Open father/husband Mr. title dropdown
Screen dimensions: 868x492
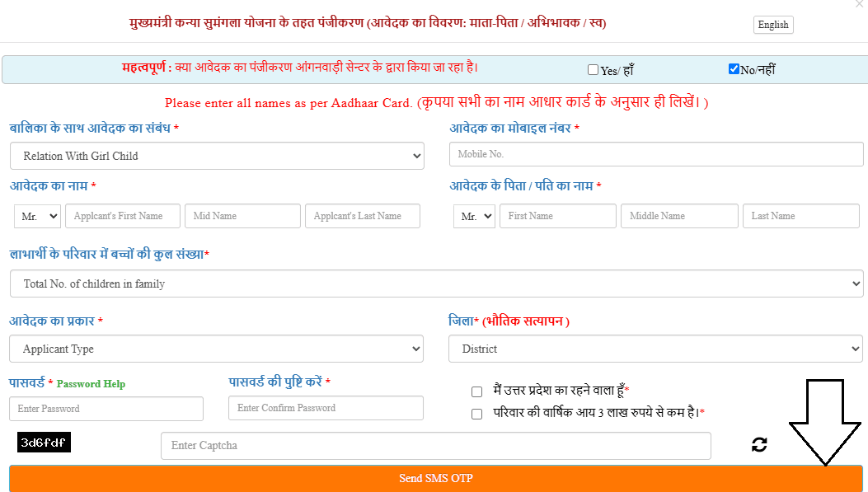click(474, 216)
